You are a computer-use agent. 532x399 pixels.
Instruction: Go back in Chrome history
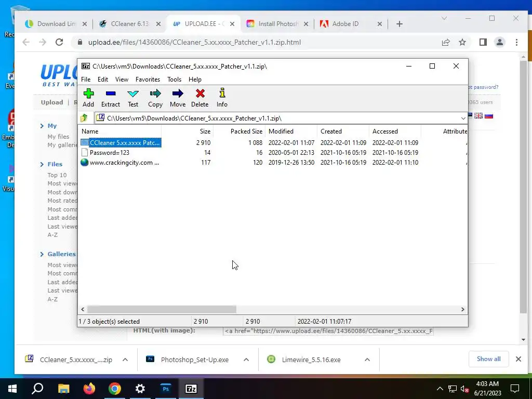click(x=26, y=42)
